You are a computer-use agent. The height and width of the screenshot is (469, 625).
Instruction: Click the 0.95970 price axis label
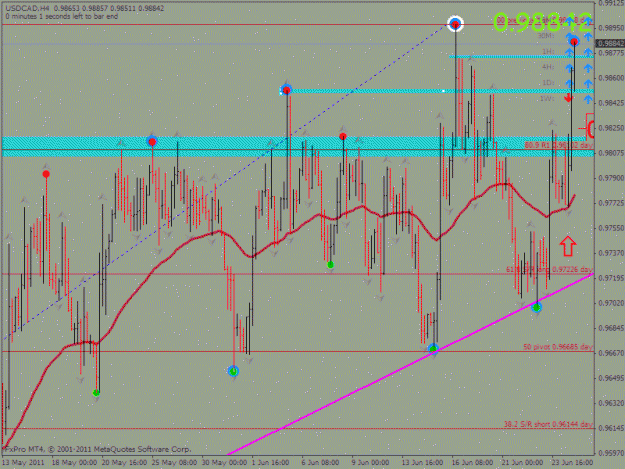coord(611,453)
